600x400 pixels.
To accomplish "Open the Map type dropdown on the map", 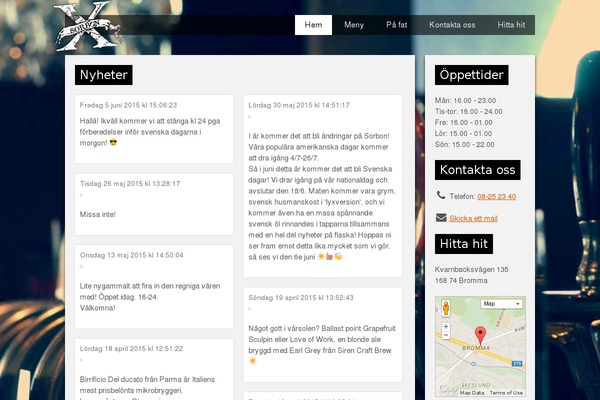I will tap(501, 304).
